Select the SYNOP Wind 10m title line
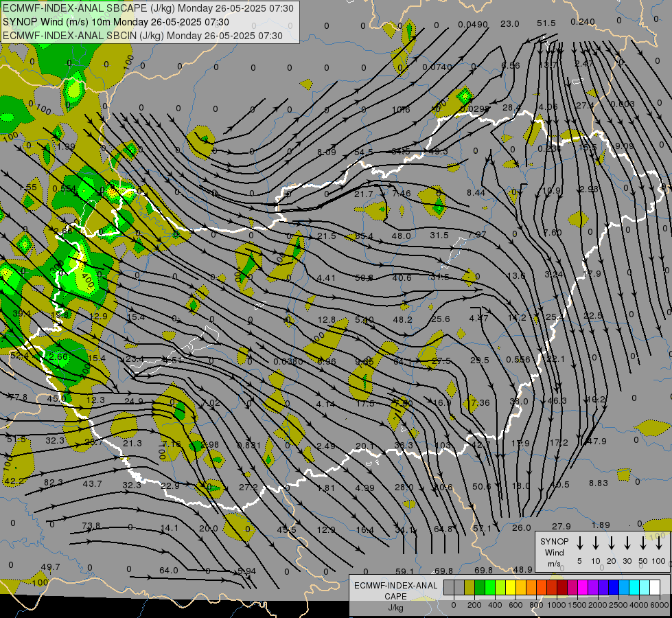Screen dimensions: 672x618 tap(116, 22)
